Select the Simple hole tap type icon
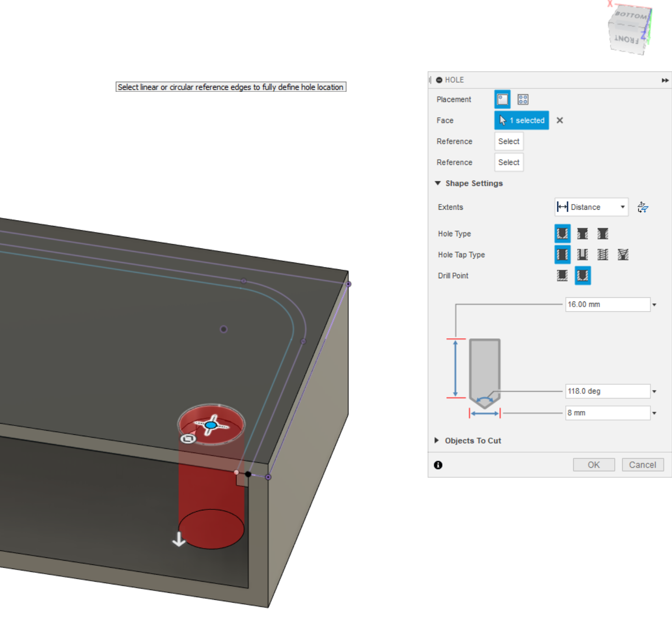This screenshot has width=672, height=617. (x=562, y=254)
